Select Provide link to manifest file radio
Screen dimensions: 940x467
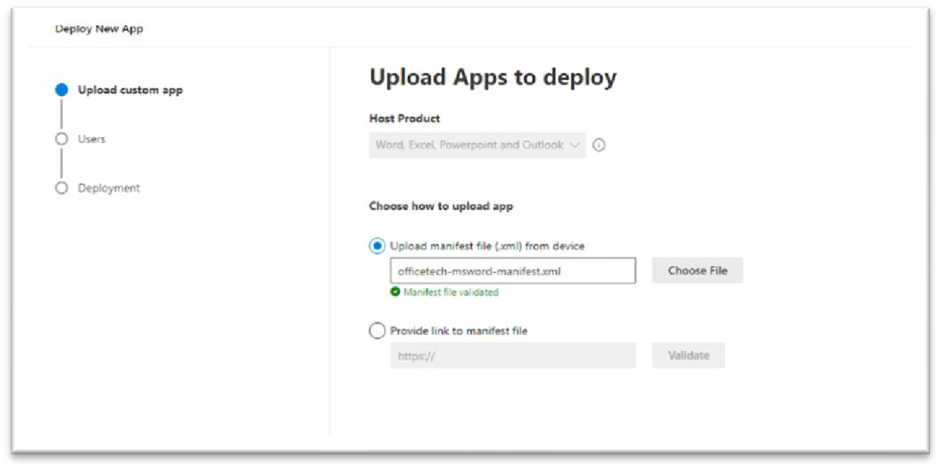[377, 330]
